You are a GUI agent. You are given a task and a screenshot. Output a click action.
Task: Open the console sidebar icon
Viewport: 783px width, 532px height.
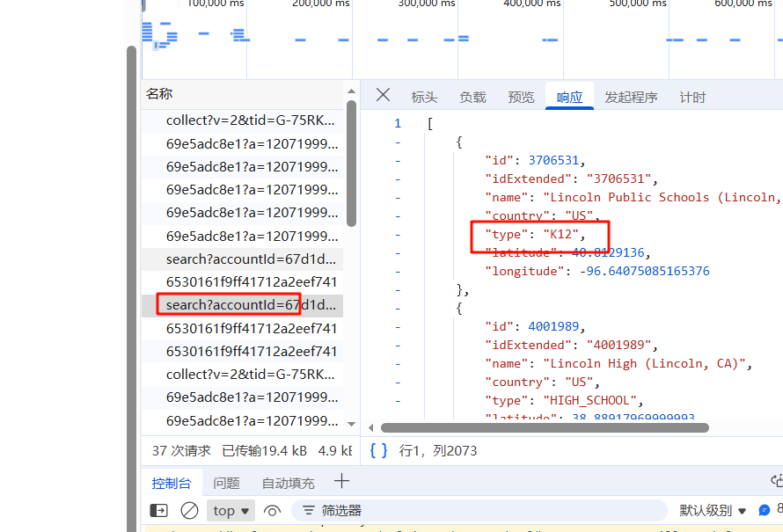click(x=159, y=510)
